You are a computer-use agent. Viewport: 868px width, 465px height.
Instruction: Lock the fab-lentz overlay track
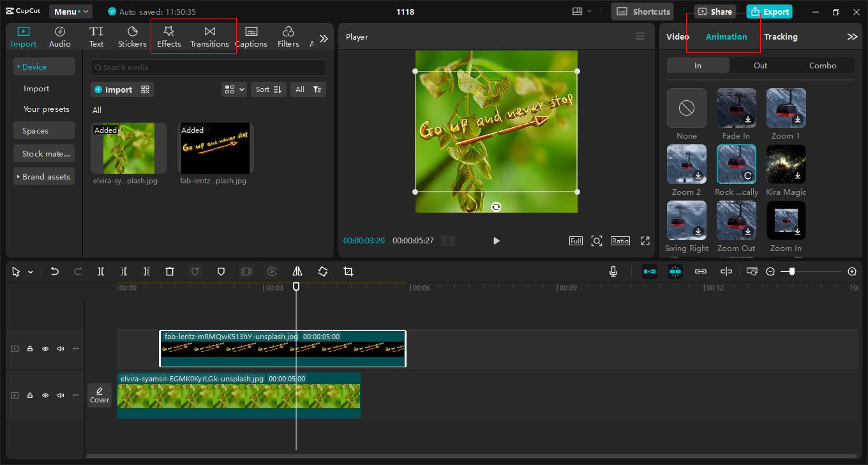click(x=30, y=349)
